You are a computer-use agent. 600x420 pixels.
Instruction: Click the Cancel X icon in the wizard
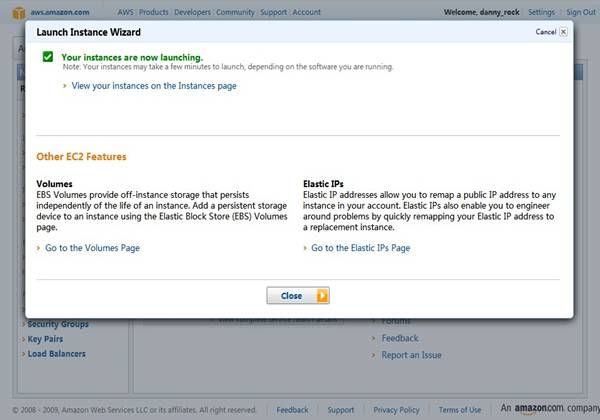(563, 32)
